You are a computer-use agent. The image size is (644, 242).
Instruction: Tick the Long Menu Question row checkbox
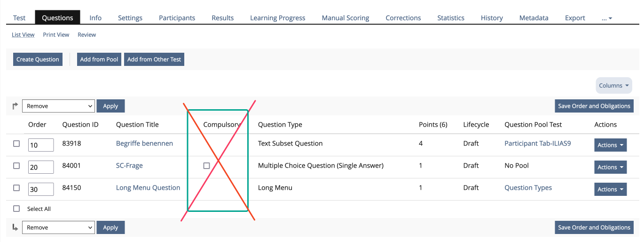[16, 188]
